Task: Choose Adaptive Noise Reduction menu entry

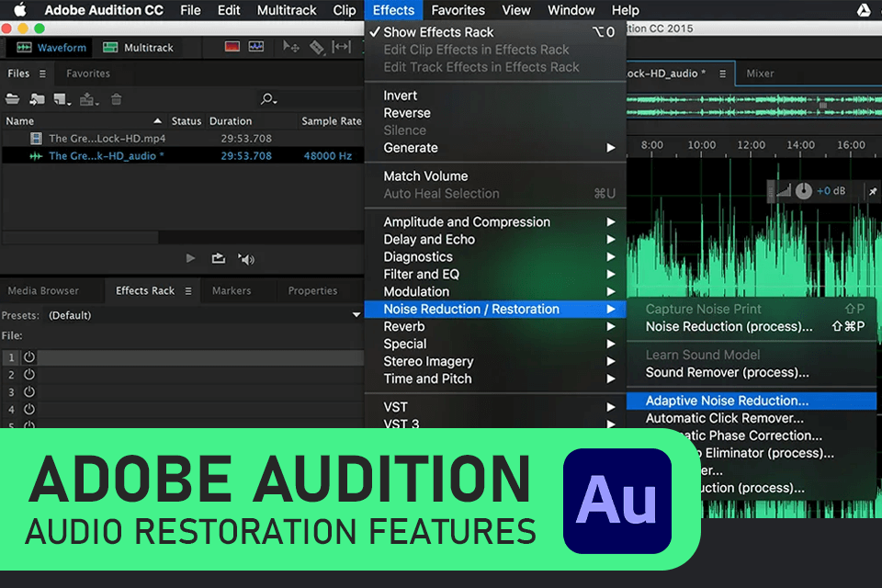Action: (727, 401)
